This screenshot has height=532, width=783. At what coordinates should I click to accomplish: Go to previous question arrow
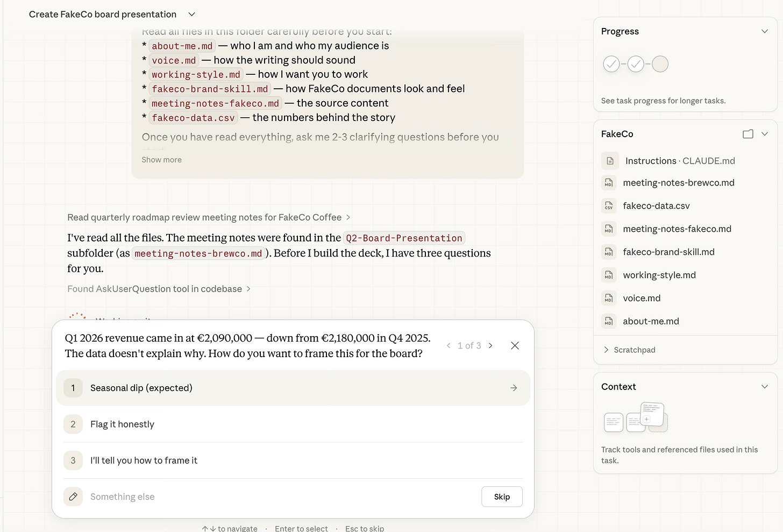(449, 345)
